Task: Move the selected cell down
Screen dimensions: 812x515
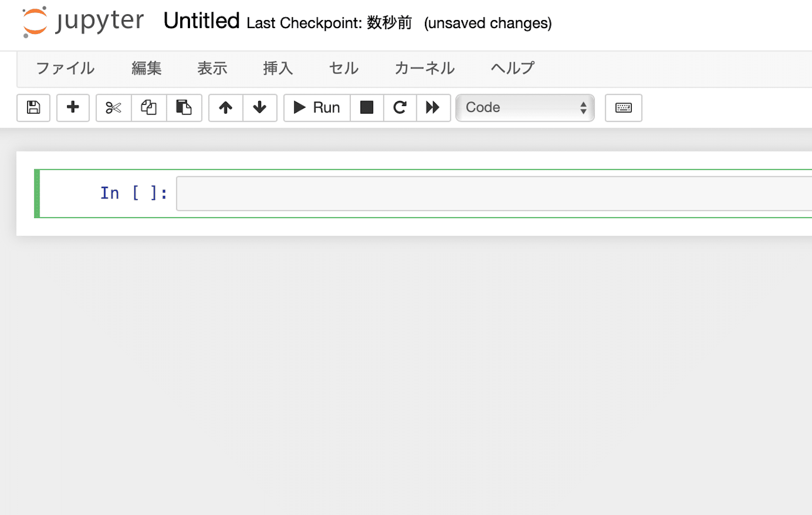Action: coord(260,108)
